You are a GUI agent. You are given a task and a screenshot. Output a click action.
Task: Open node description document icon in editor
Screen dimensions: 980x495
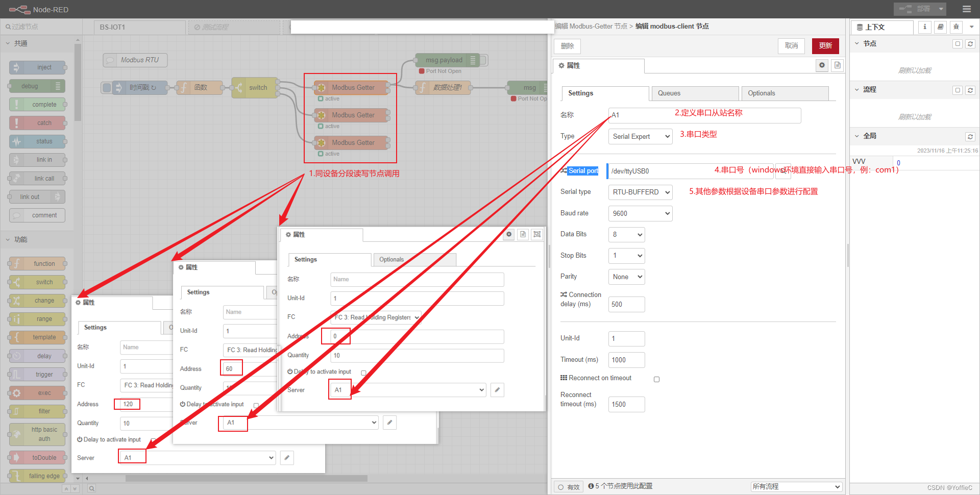[837, 65]
